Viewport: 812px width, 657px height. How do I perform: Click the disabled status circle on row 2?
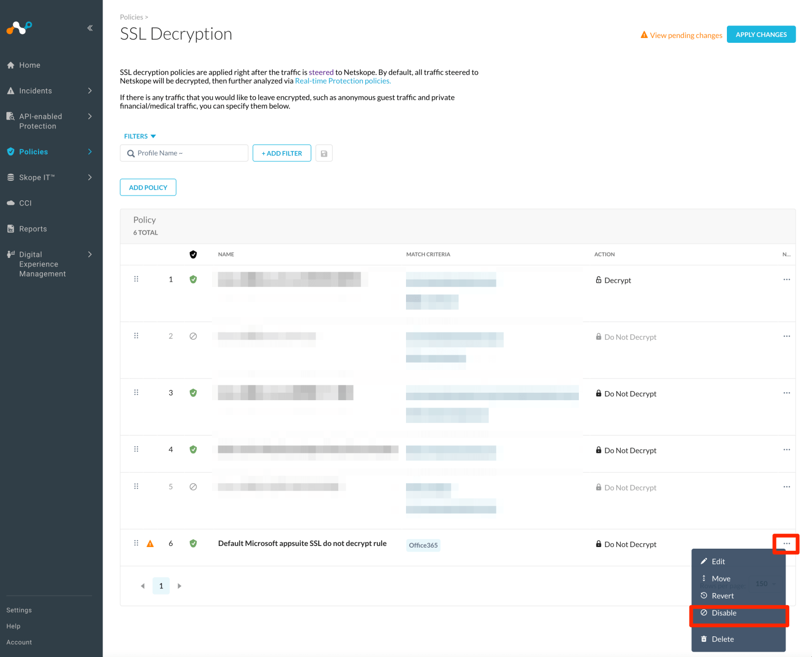(x=193, y=336)
